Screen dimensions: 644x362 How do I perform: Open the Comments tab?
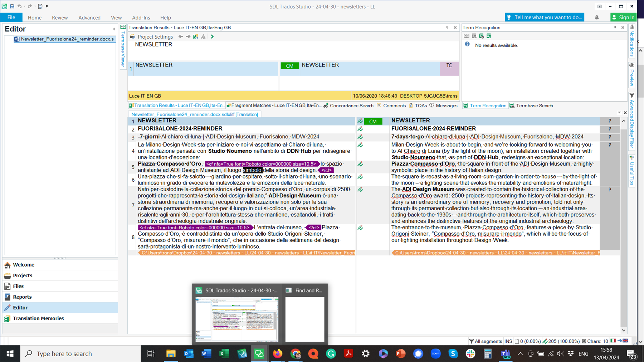coord(391,106)
